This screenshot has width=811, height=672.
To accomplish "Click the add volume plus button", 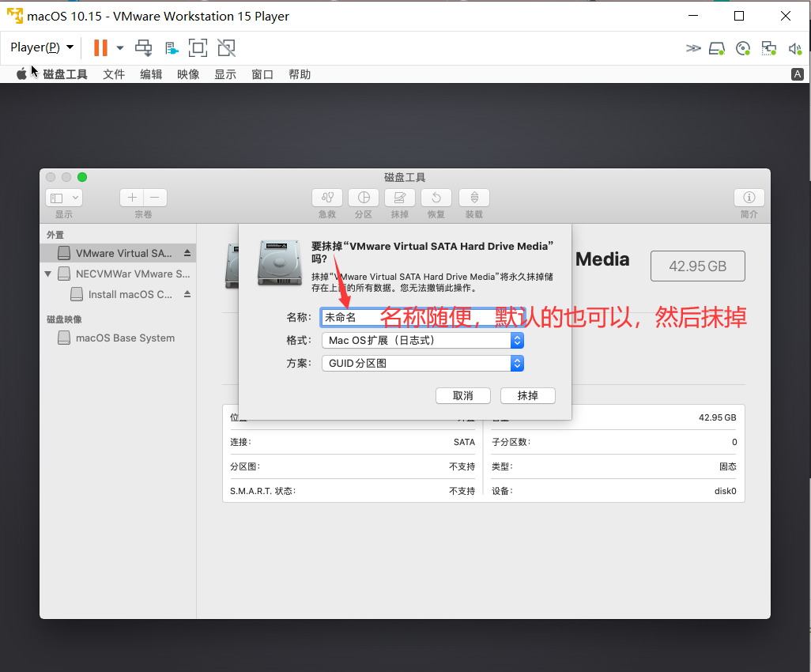I will coord(132,198).
